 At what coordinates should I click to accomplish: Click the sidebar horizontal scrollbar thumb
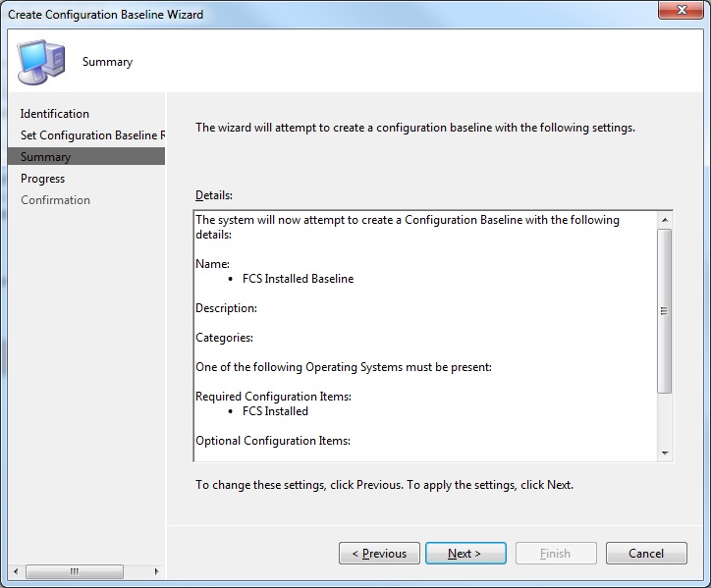click(x=75, y=571)
